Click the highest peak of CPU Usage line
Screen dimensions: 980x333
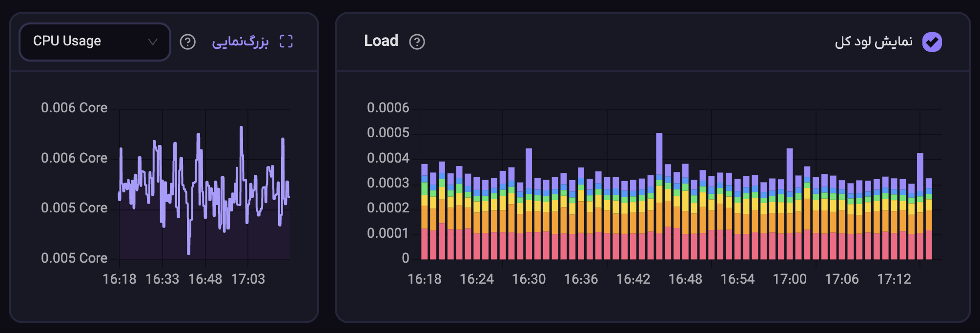click(241, 128)
